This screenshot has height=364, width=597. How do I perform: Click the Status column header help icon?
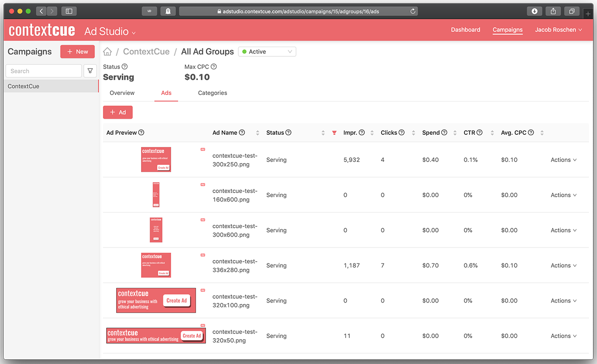288,132
